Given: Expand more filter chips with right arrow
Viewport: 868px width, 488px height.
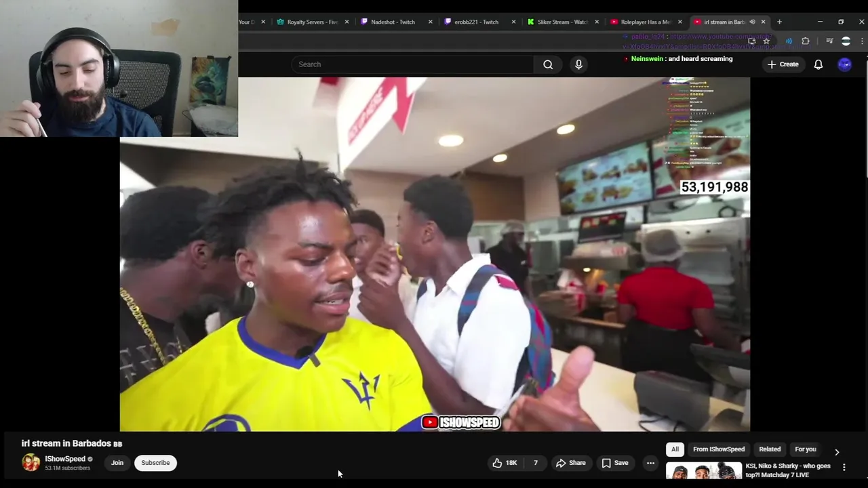Looking at the screenshot, I should point(837,452).
